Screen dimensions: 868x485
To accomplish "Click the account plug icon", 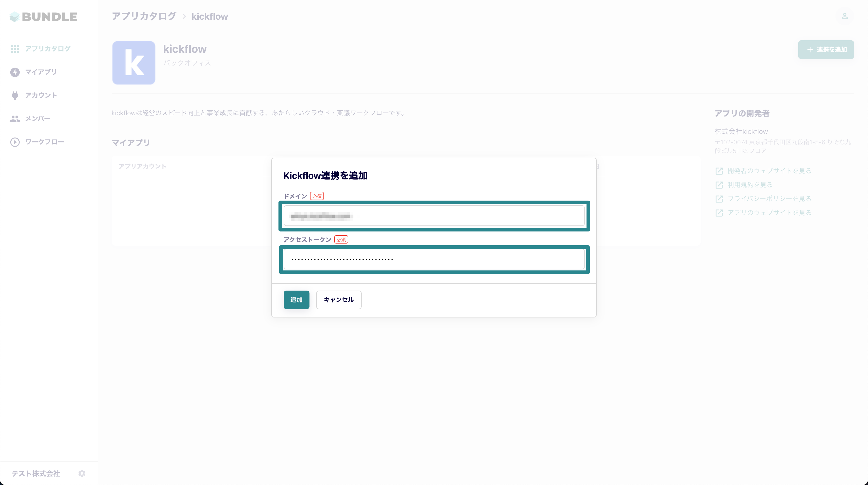I will (15, 95).
